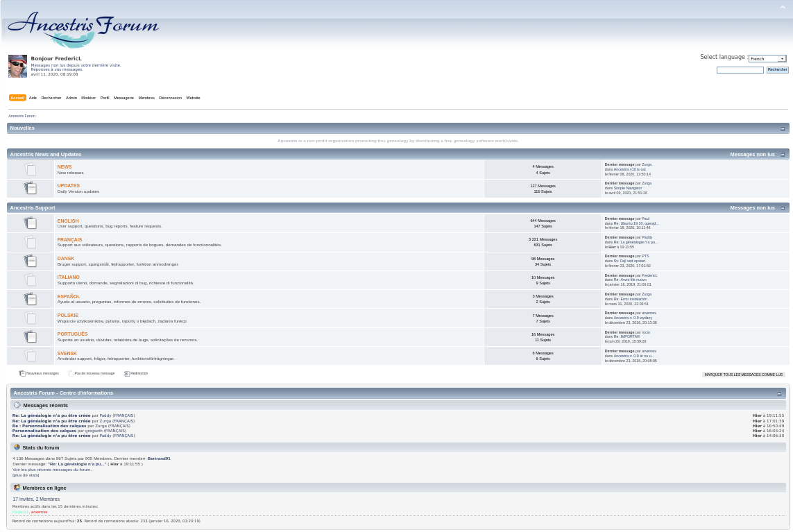Click Réponses à vos messages link

[x=57, y=70]
